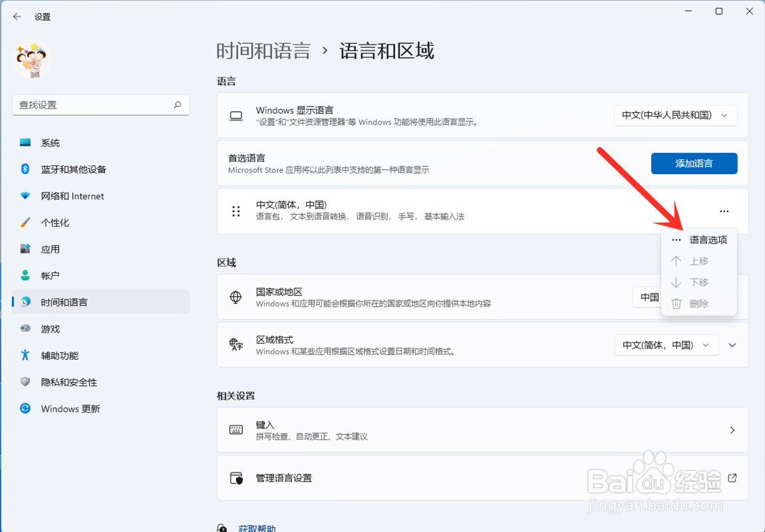
Task: Click the keyboard icon next to 键入
Action: 236,430
